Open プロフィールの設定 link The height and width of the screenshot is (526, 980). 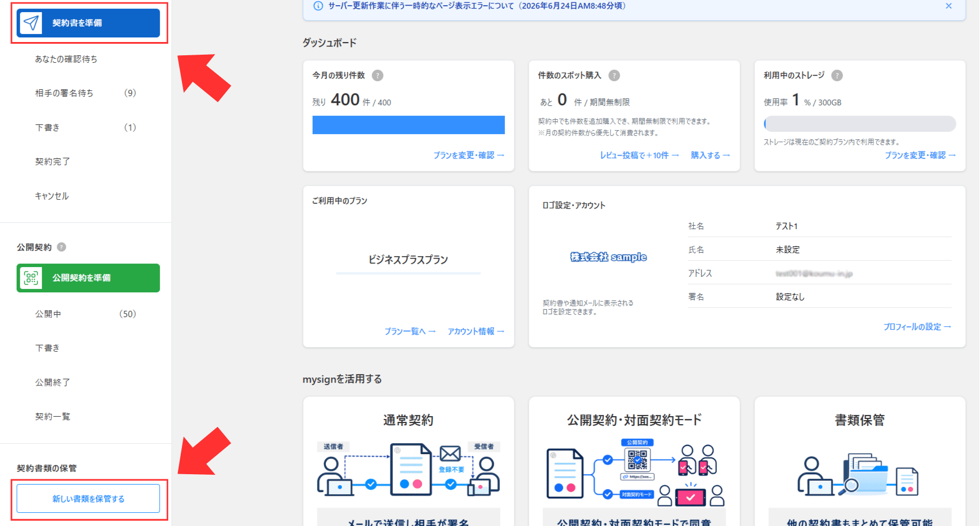coord(917,327)
